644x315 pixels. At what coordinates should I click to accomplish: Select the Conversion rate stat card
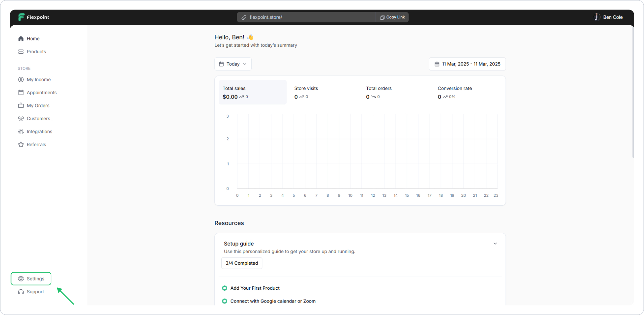[x=467, y=92]
